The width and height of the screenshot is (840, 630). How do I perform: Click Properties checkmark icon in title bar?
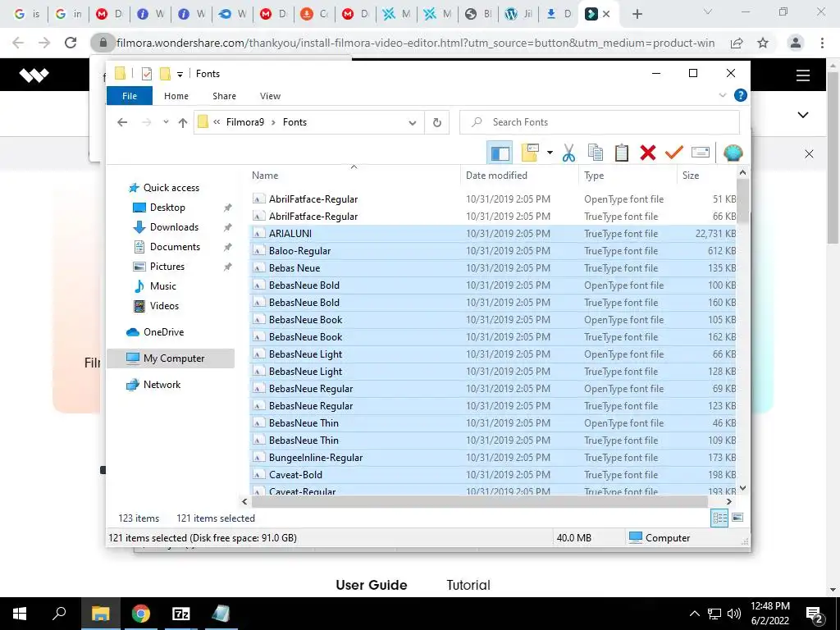(147, 73)
